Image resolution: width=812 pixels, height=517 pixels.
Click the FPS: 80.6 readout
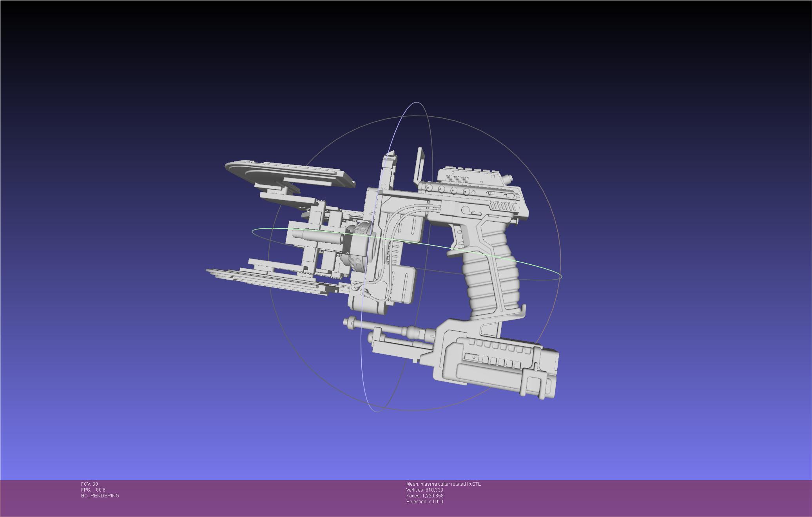pyautogui.click(x=93, y=490)
